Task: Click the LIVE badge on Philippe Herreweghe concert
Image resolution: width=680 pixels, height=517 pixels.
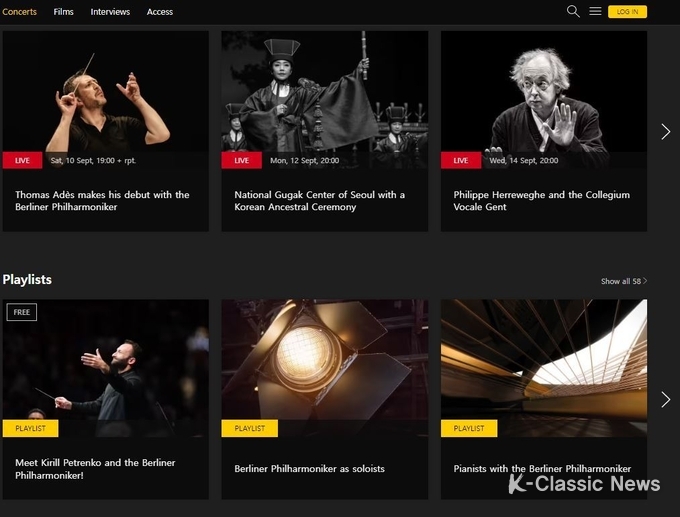Action: (461, 160)
